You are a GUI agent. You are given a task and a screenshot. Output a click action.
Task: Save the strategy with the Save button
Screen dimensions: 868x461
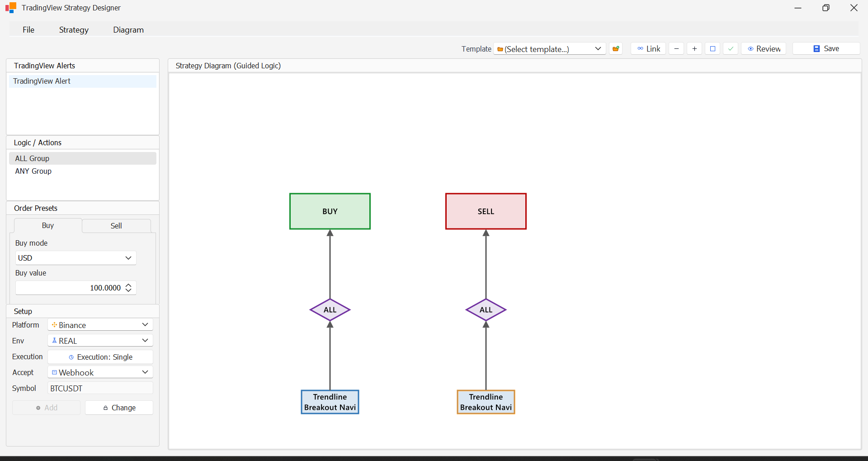(x=826, y=49)
